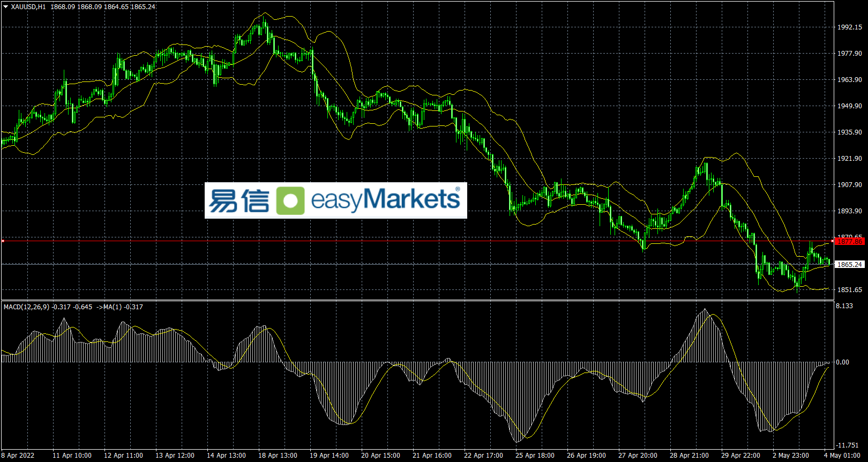Click the 8.133 MACD scale value
The image size is (868, 462).
click(844, 306)
